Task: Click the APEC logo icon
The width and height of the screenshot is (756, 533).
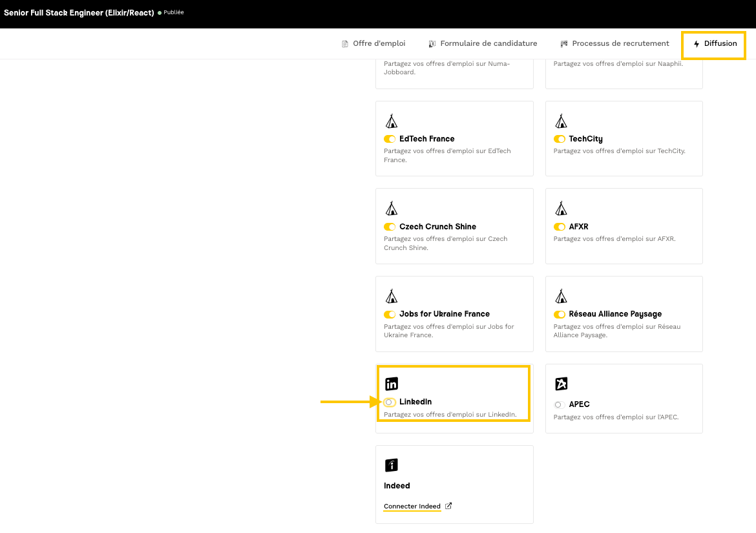Action: pyautogui.click(x=562, y=384)
